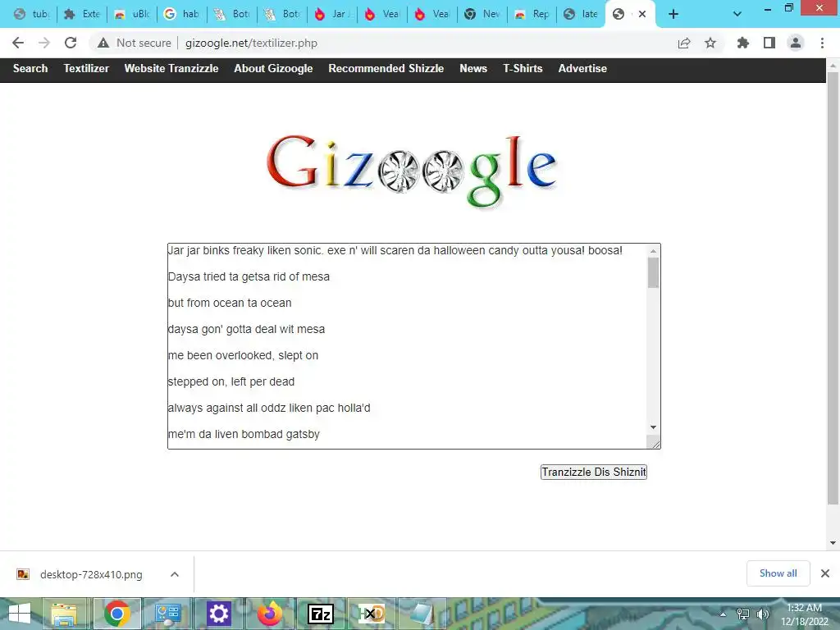Click the line 'me'm da liven bombad gatsby'
Viewport: 840px width, 630px height.
(244, 435)
